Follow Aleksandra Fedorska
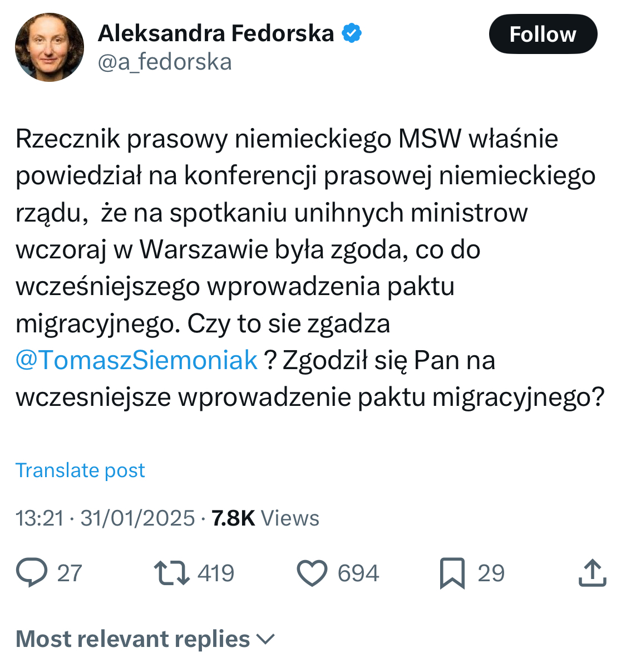 [543, 34]
